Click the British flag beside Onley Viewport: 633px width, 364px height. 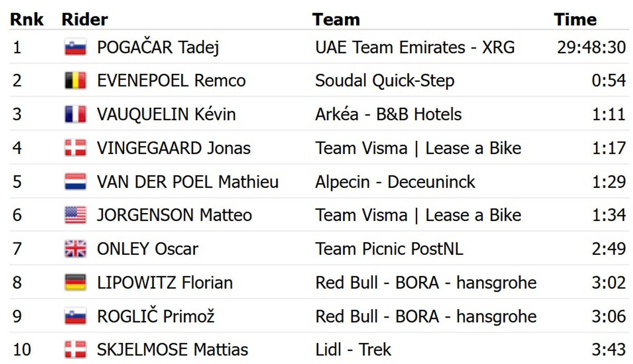point(75,249)
